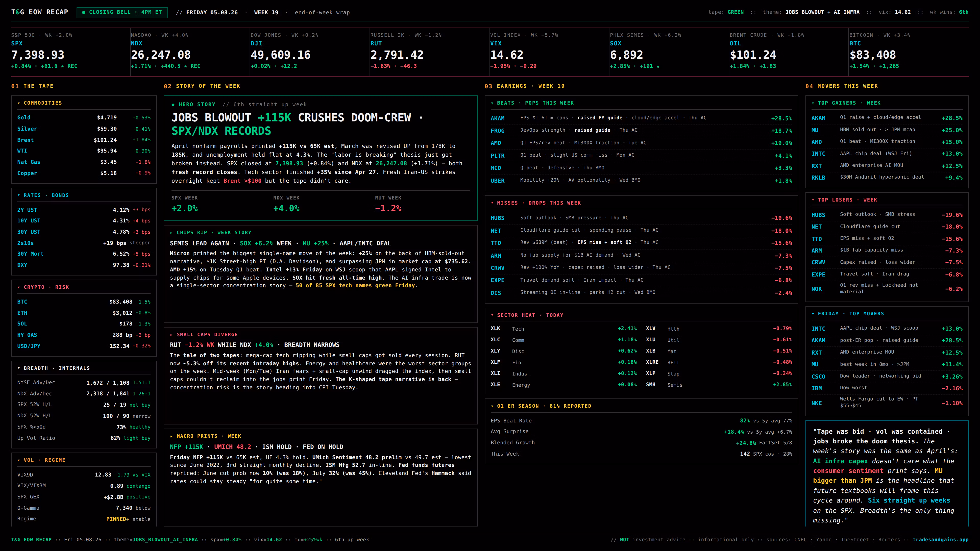The height and width of the screenshot is (551, 980).
Task: Click the 2s10s row label
Action: (26, 243)
